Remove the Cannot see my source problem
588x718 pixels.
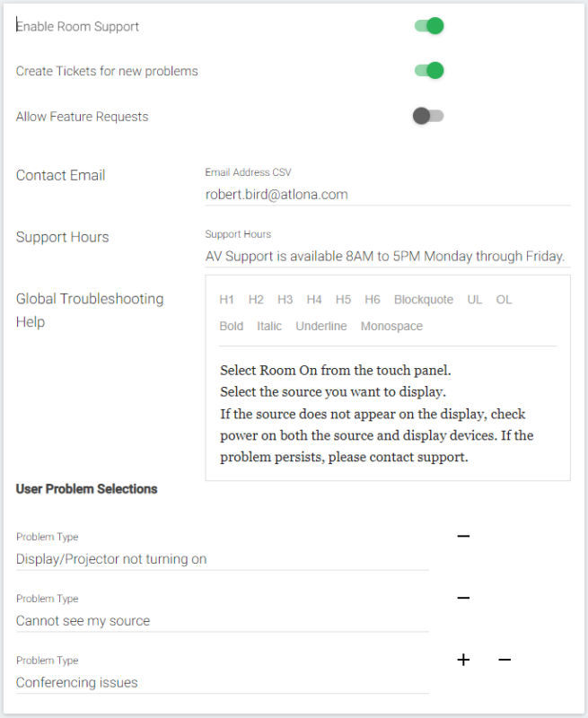(463, 598)
